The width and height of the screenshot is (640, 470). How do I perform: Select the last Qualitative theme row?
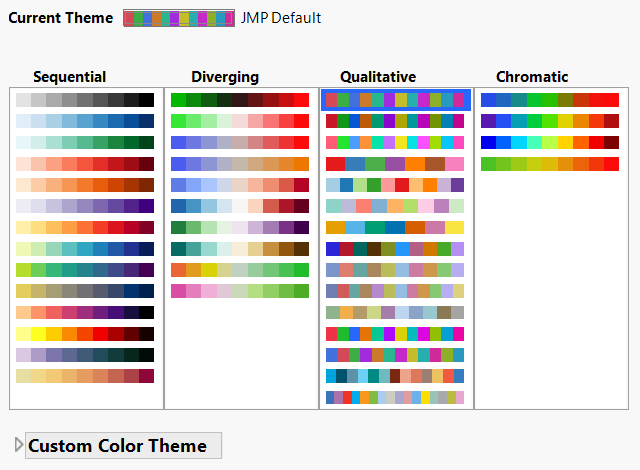[x=395, y=398]
